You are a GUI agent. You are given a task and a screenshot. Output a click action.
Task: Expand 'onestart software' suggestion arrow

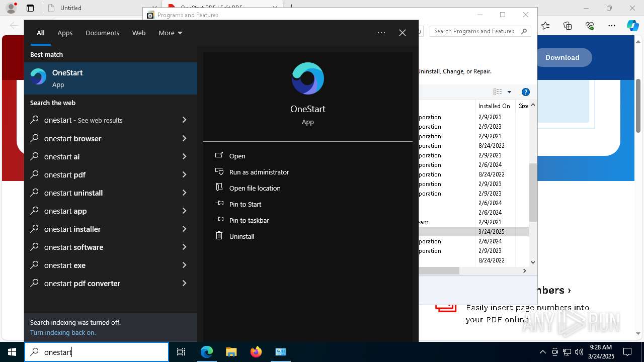pos(184,247)
